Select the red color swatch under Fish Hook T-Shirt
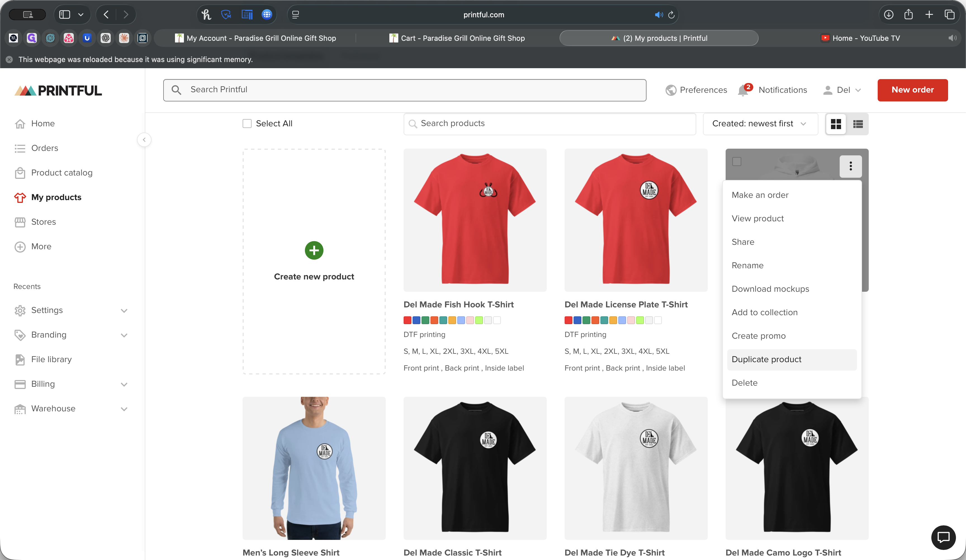The width and height of the screenshot is (966, 560). 408,321
